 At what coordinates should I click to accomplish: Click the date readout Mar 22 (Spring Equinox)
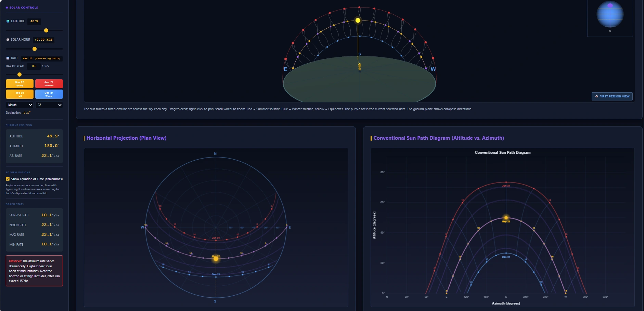(x=41, y=58)
